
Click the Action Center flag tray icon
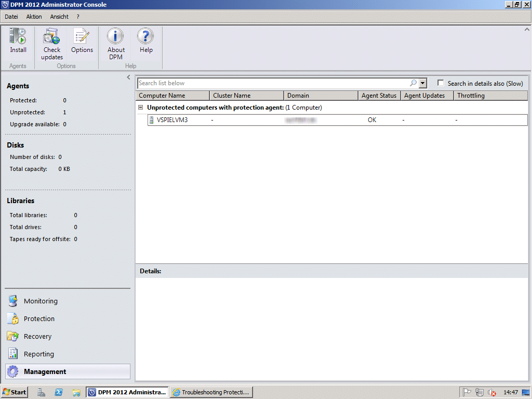click(x=467, y=392)
